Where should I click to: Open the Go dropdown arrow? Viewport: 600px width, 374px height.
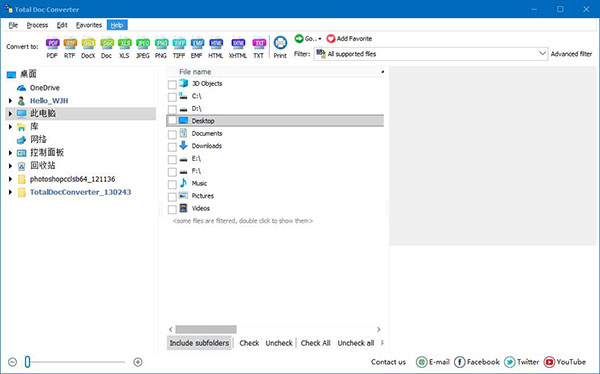pyautogui.click(x=320, y=39)
